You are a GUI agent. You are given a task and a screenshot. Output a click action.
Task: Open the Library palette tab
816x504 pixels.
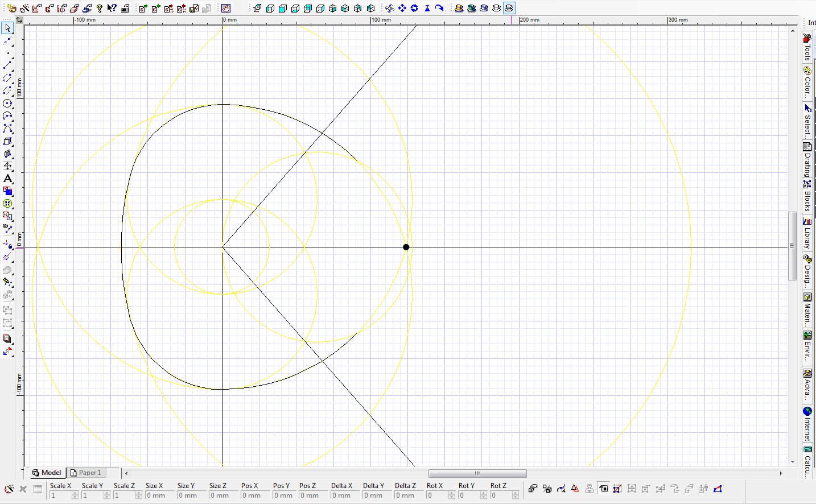point(807,233)
